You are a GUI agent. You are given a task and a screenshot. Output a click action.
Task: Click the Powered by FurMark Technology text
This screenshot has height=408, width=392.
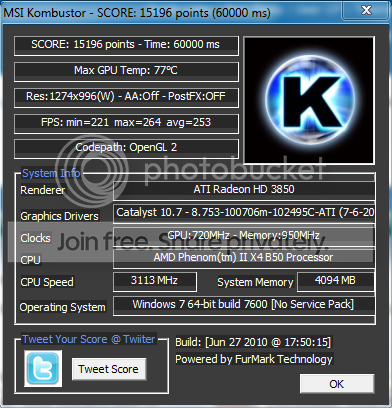[254, 359]
